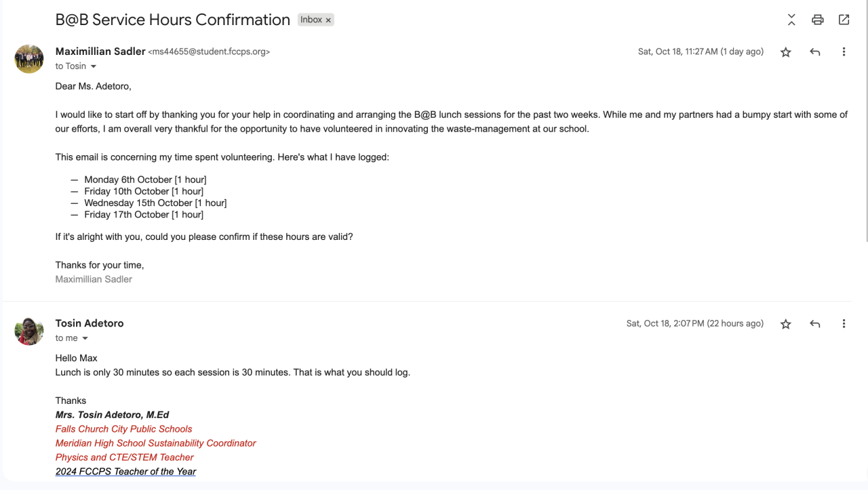Reply to Tosin Adetoro's message

[815, 324]
